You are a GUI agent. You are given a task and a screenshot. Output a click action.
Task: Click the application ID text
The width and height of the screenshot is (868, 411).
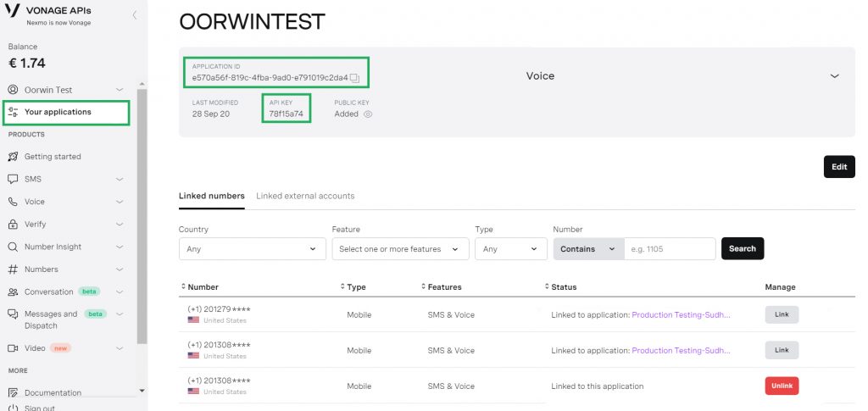(270, 78)
